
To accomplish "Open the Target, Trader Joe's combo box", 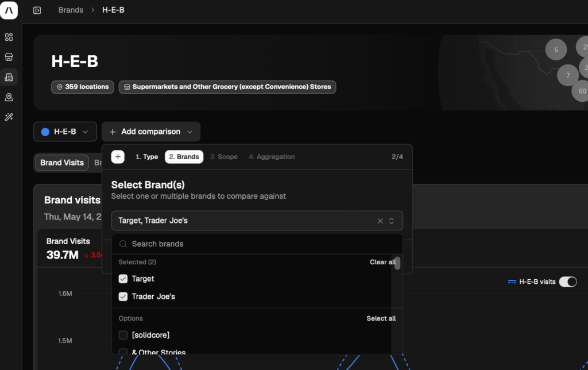I will tap(257, 221).
